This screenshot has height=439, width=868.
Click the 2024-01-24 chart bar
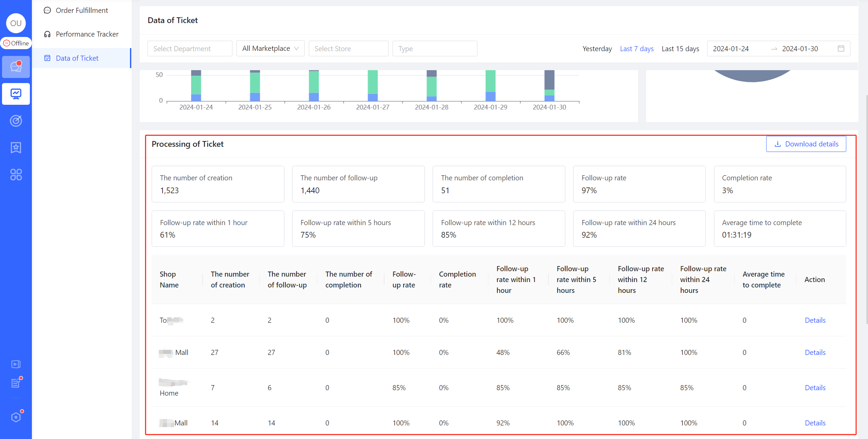point(196,85)
